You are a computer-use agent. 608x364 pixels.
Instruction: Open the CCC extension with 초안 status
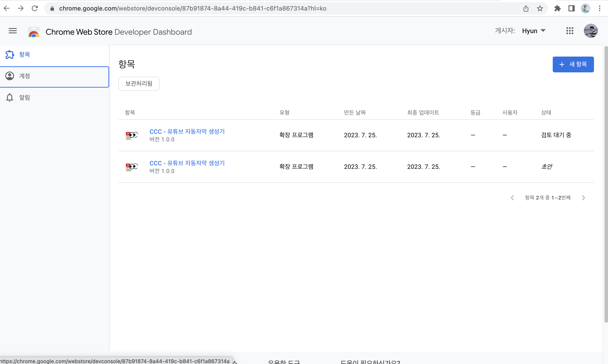(x=187, y=163)
